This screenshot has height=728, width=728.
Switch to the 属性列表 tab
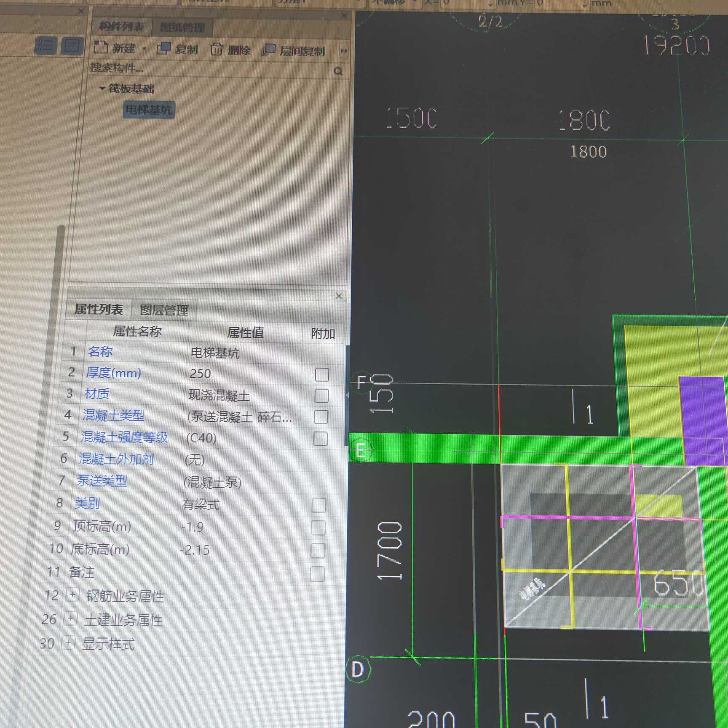[99, 310]
